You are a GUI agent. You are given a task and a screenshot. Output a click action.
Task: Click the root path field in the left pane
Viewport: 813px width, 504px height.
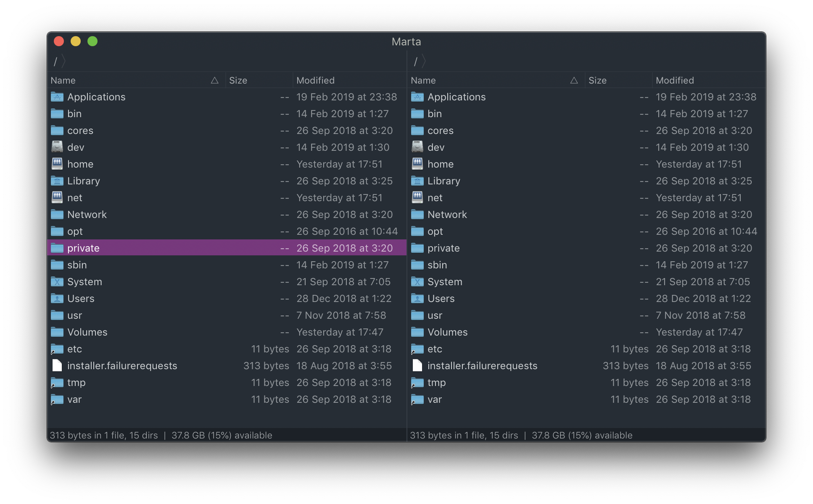point(56,61)
